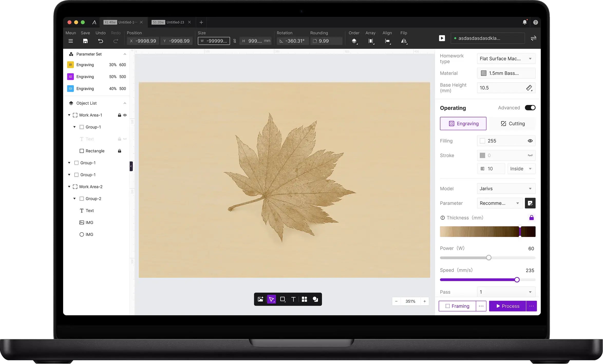603x364 pixels.
Task: Toggle visibility of Work Area-1
Action: pyautogui.click(x=125, y=115)
